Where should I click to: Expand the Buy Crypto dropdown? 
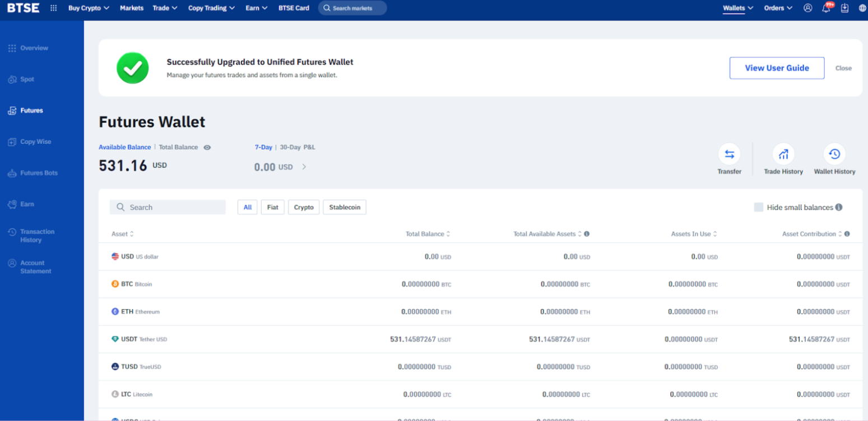pos(89,8)
